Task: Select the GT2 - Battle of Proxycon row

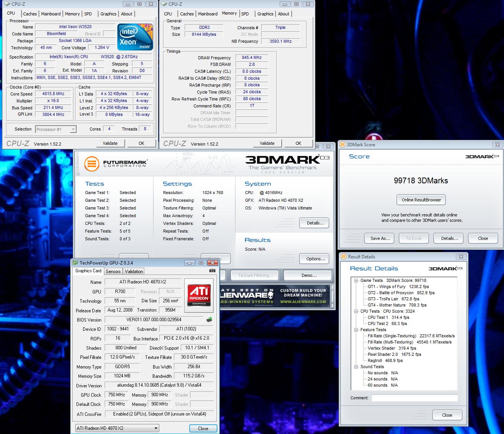Action: [x=401, y=293]
